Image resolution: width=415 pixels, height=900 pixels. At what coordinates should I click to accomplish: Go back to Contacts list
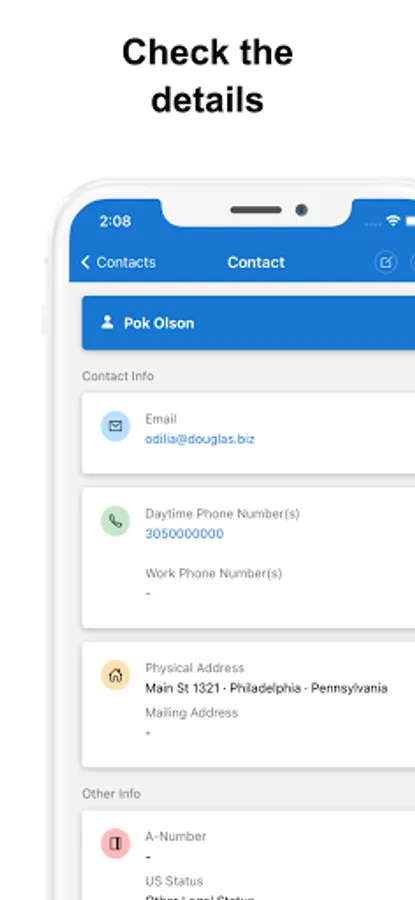(x=118, y=262)
